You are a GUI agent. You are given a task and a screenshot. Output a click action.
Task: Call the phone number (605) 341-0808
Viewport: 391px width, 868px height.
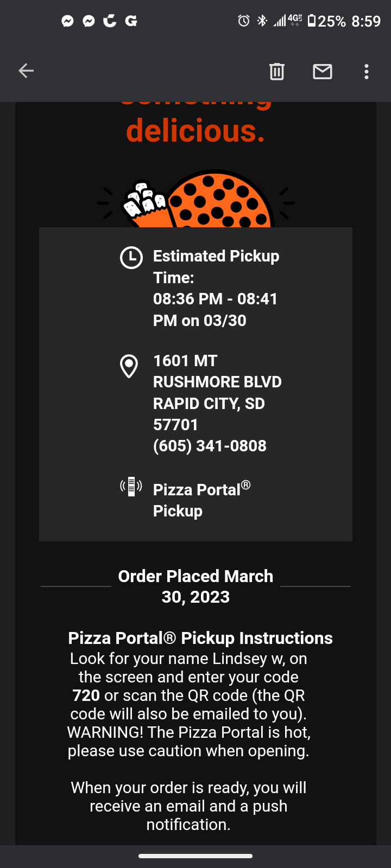pos(210,446)
